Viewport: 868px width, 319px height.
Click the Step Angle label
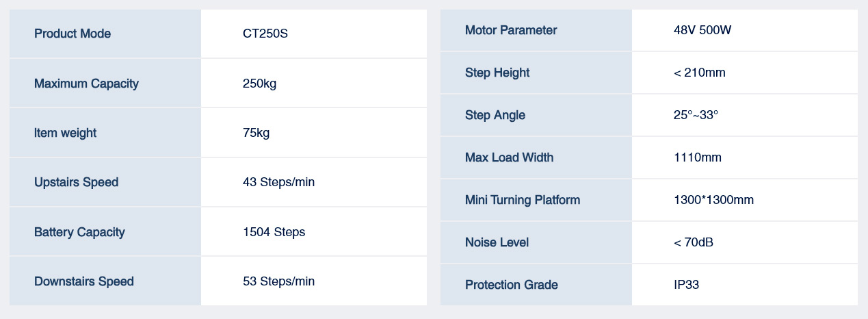point(495,115)
